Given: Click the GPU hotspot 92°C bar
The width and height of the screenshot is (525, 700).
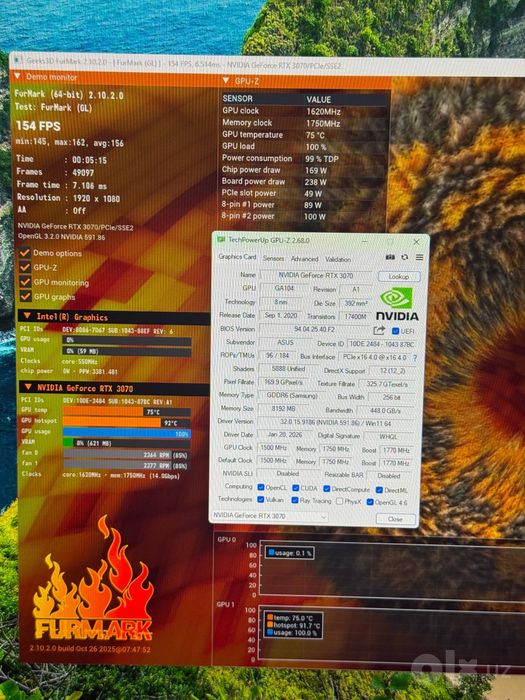Looking at the screenshot, I should tap(127, 422).
